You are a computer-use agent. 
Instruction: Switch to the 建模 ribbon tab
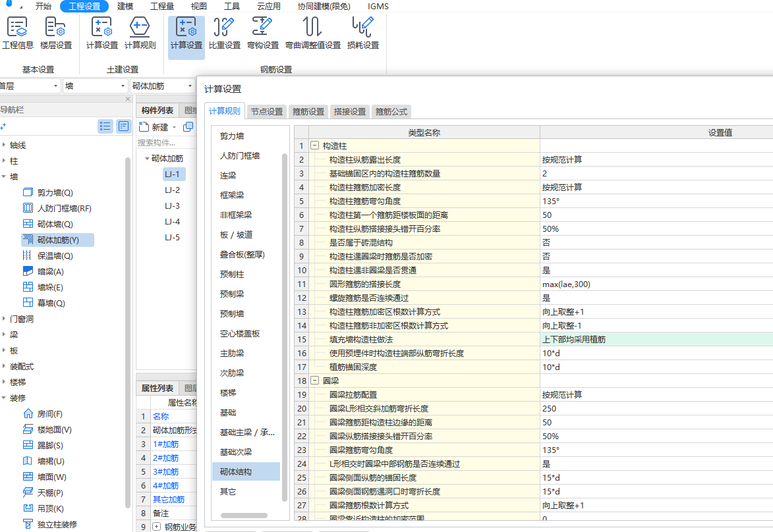(125, 7)
